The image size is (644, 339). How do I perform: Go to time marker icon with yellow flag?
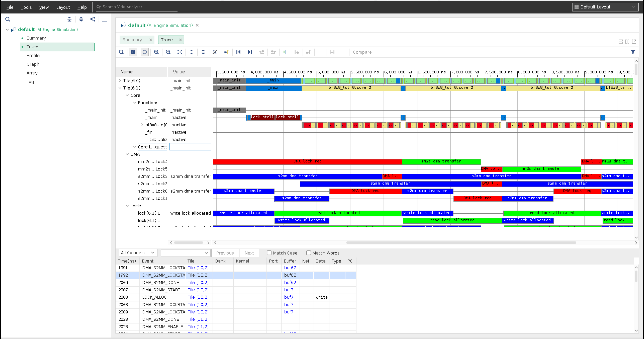pos(227,52)
